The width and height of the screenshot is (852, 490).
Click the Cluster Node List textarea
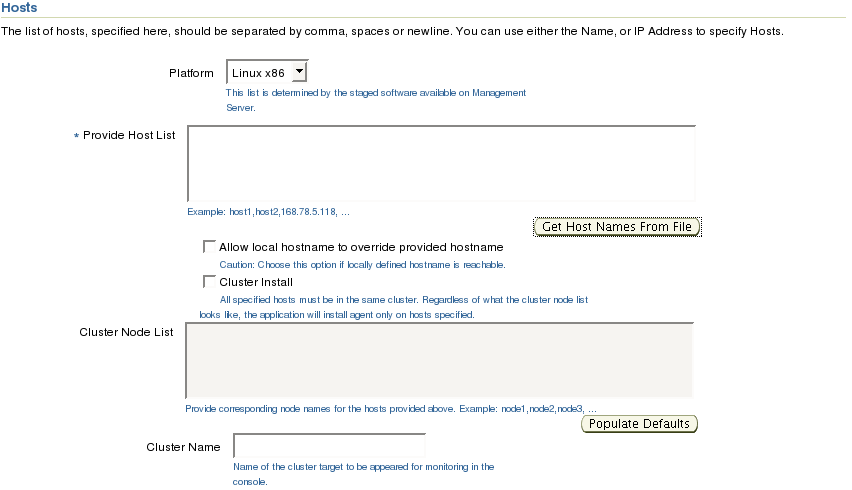coord(440,360)
